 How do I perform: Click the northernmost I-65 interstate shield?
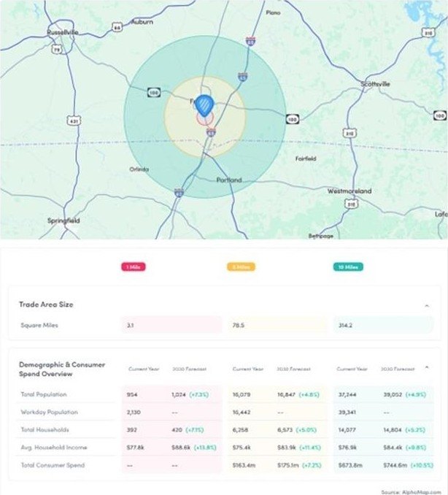(x=250, y=42)
